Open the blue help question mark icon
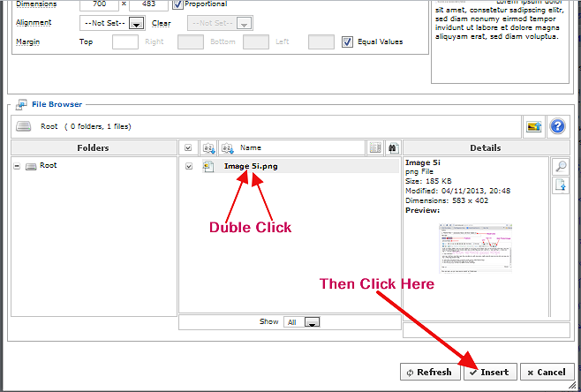581x392 pixels. point(557,126)
